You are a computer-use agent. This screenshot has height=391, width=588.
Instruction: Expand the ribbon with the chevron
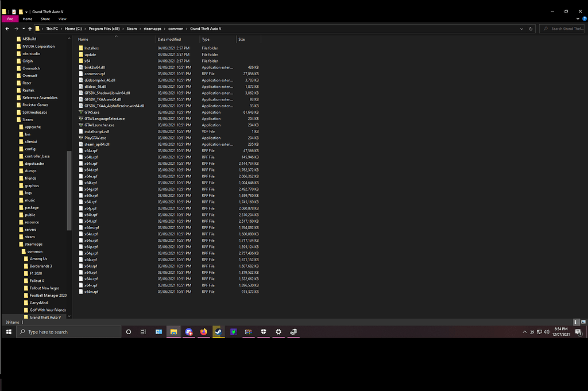pyautogui.click(x=578, y=19)
